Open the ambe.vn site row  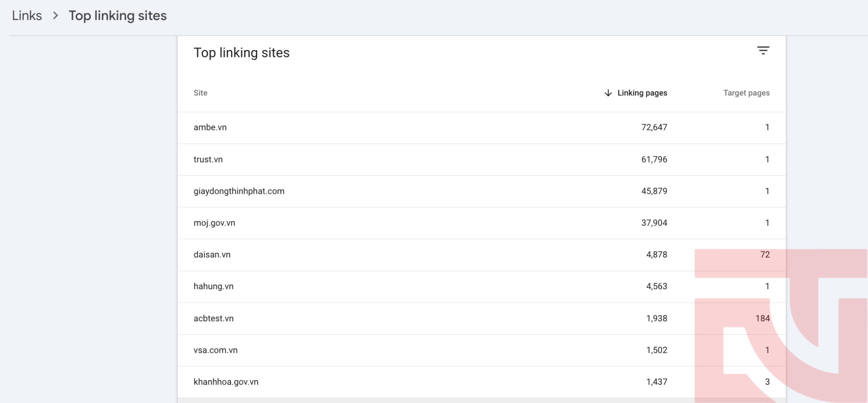pyautogui.click(x=481, y=128)
